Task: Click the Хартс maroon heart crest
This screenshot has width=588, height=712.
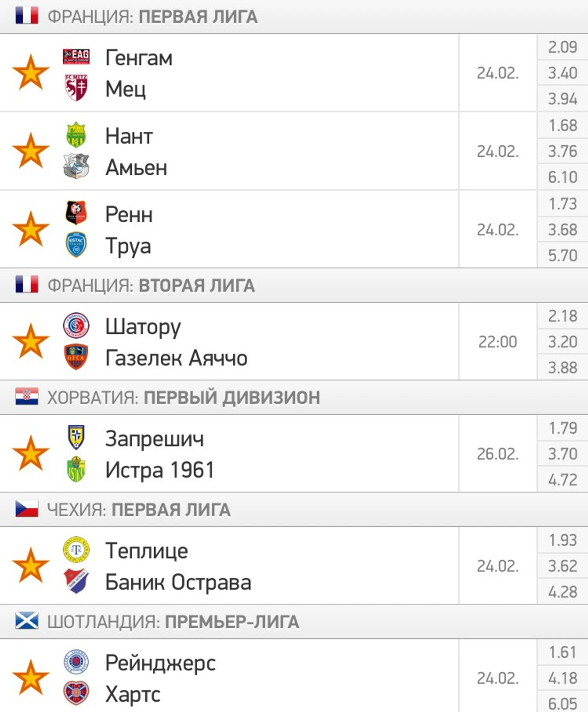Action: (76, 693)
